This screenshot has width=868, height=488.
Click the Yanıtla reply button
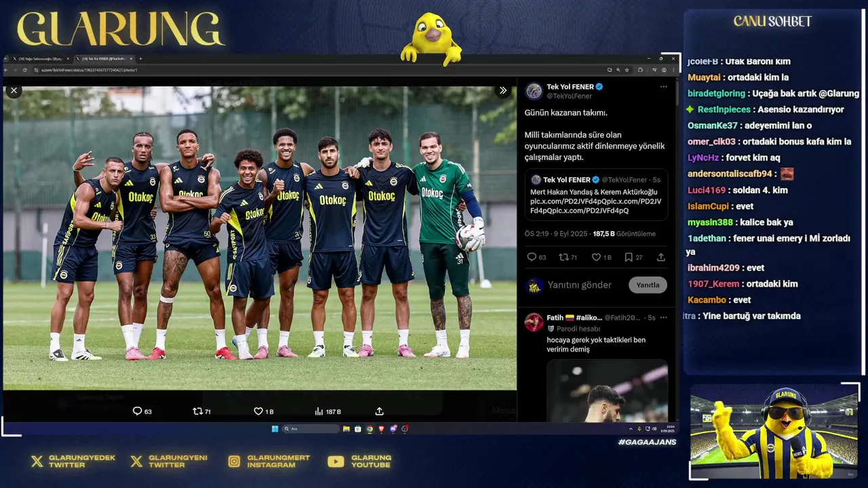click(x=648, y=285)
